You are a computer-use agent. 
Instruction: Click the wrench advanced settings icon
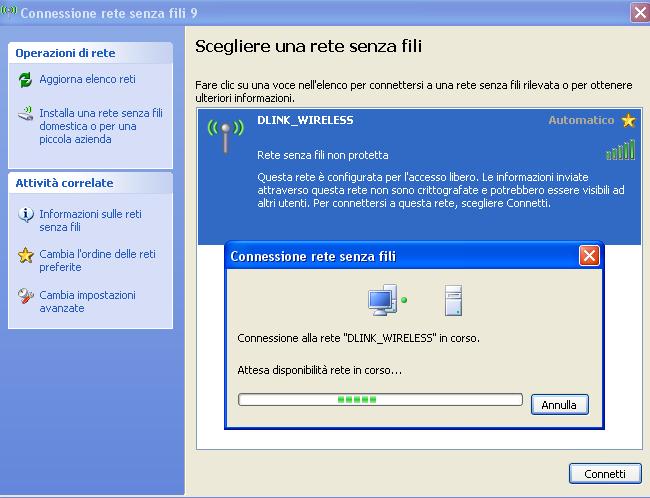point(26,296)
